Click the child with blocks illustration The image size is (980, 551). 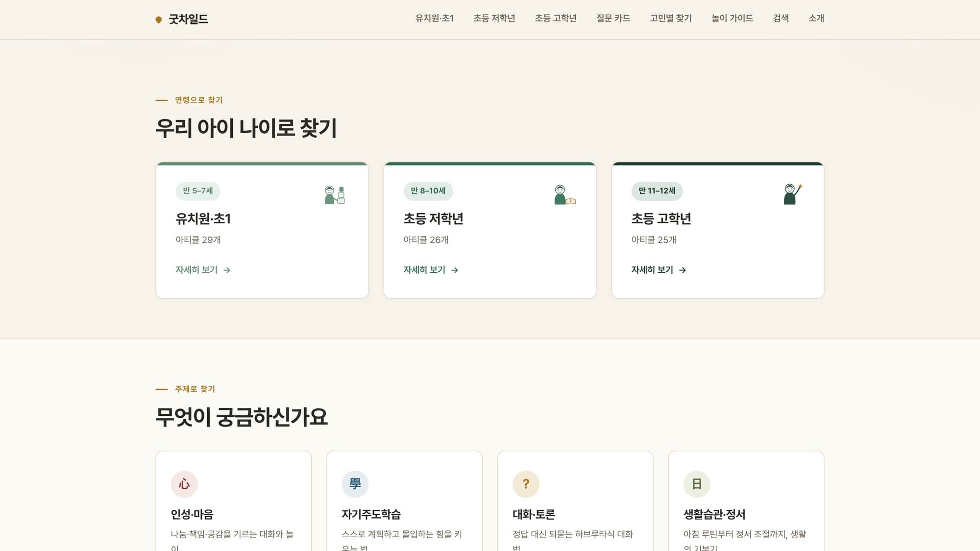335,194
